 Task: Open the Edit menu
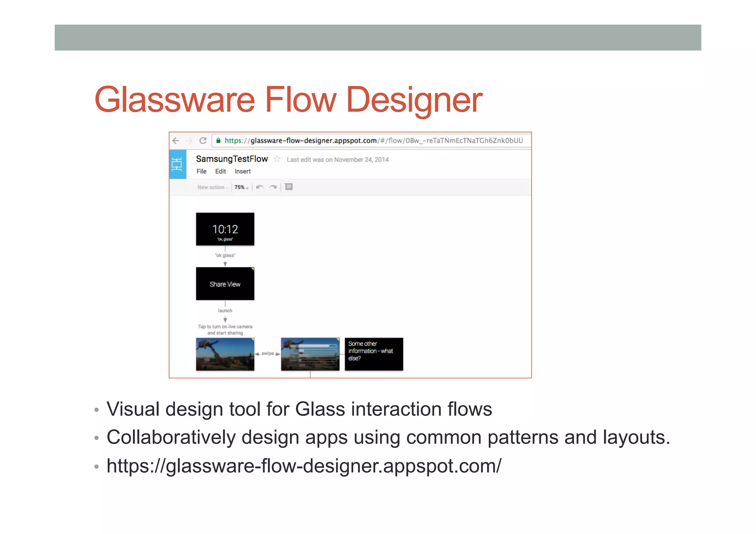(220, 172)
